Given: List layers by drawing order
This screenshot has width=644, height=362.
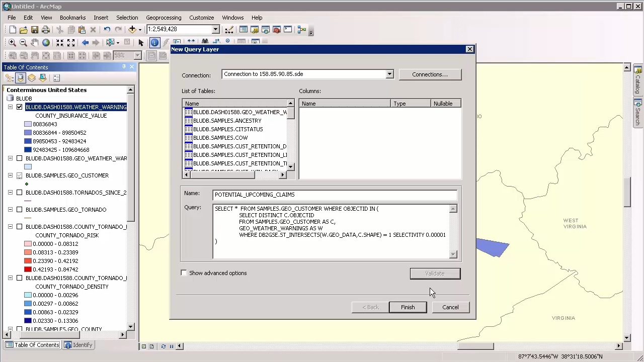Looking at the screenshot, I should tap(10, 78).
